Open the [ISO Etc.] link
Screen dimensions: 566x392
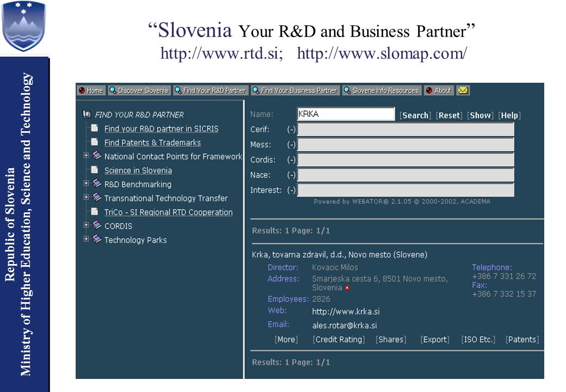pos(478,339)
